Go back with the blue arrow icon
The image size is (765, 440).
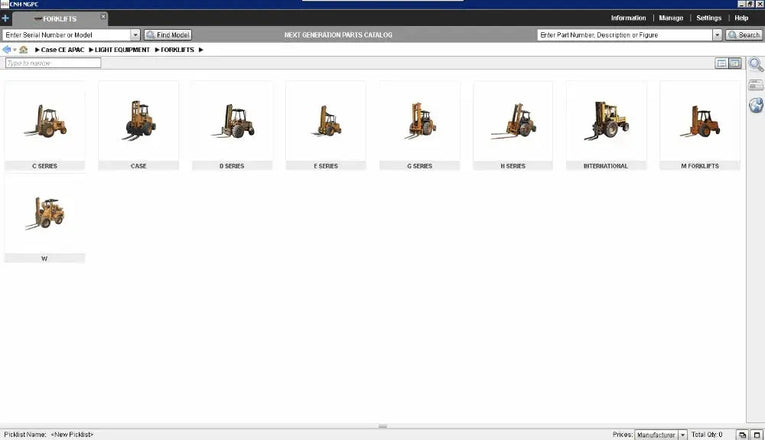point(6,50)
